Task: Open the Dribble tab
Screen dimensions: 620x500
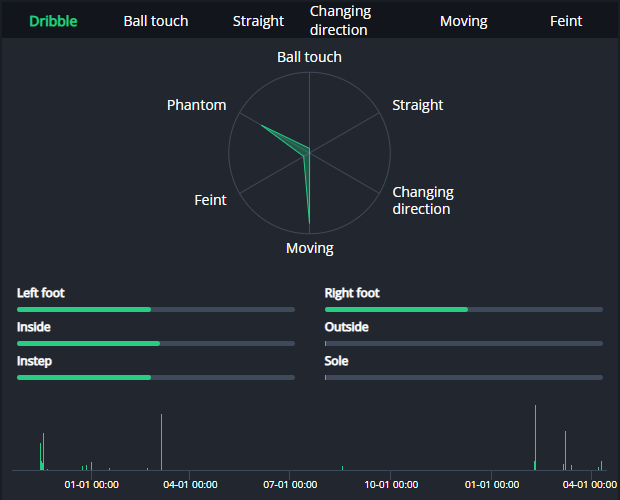Action: tap(53, 21)
